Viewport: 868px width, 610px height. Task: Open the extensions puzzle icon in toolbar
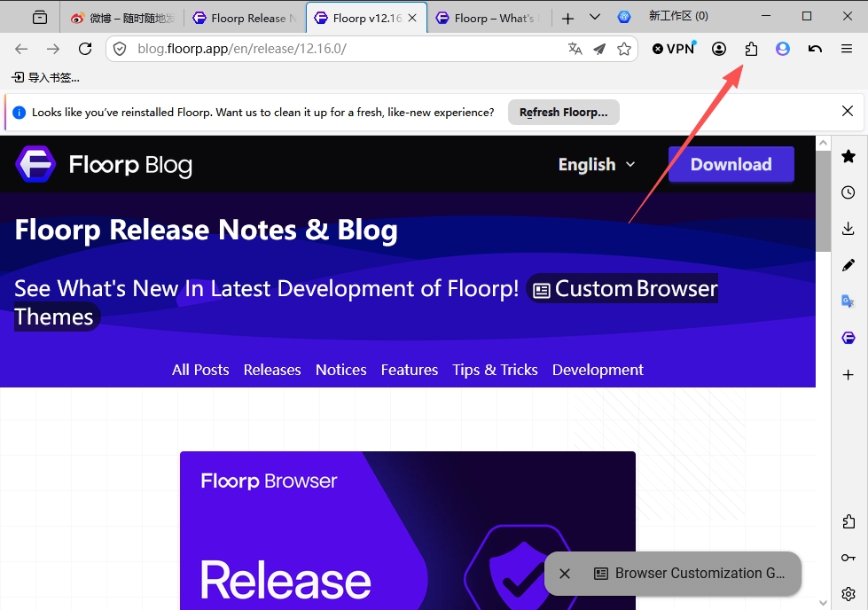(751, 49)
